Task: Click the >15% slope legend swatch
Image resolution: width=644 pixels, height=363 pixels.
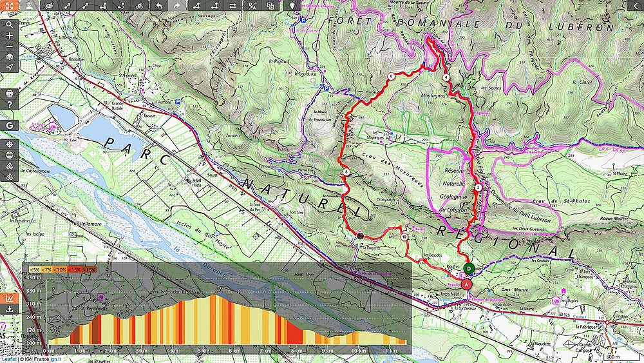Action: [x=89, y=270]
